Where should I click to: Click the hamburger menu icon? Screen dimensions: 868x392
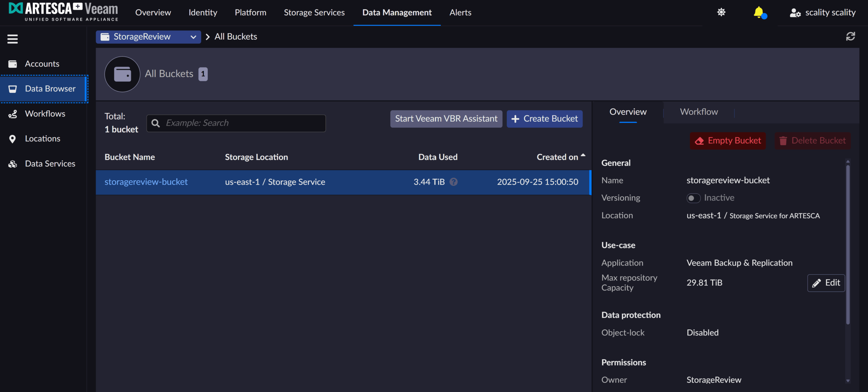click(13, 39)
